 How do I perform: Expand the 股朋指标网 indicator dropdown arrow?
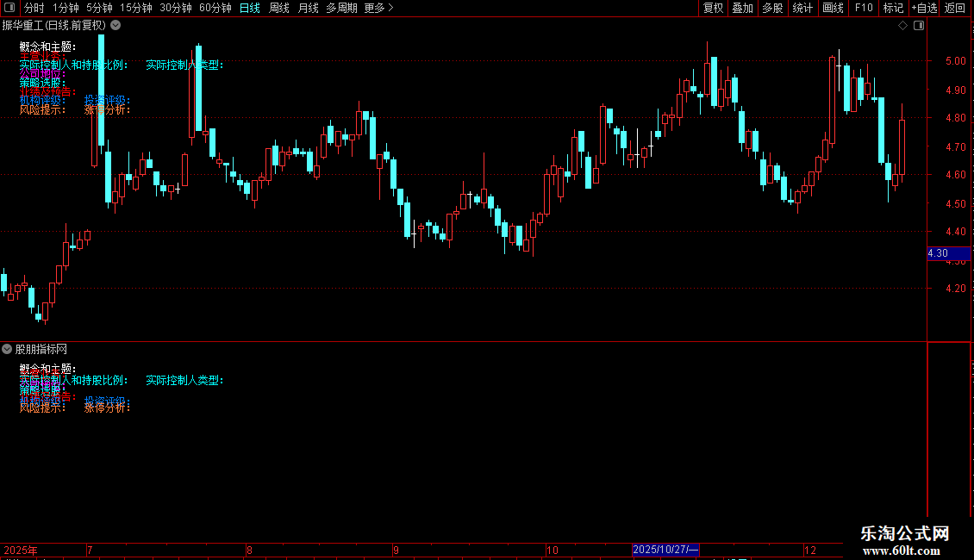point(7,350)
